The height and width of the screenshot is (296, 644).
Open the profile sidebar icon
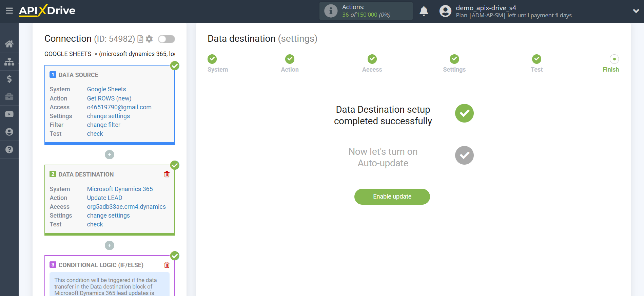(x=9, y=132)
